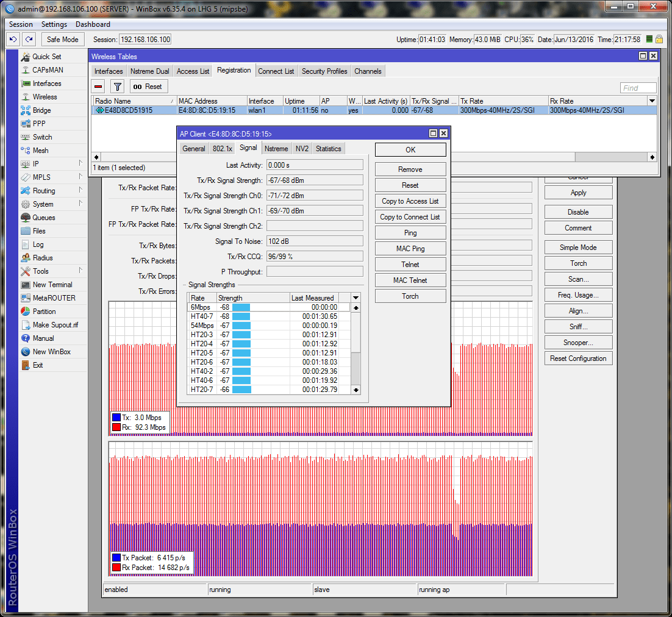Expand the IP submenu
The image size is (672, 617).
(35, 164)
